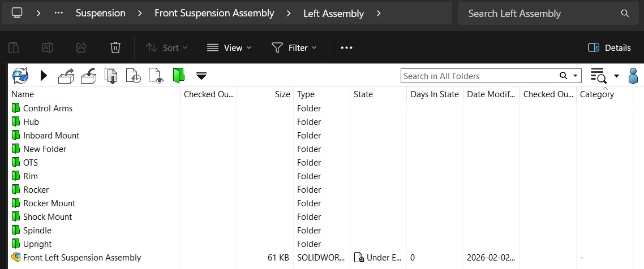Open the Sort dropdown
The height and width of the screenshot is (269, 644).
coord(166,48)
